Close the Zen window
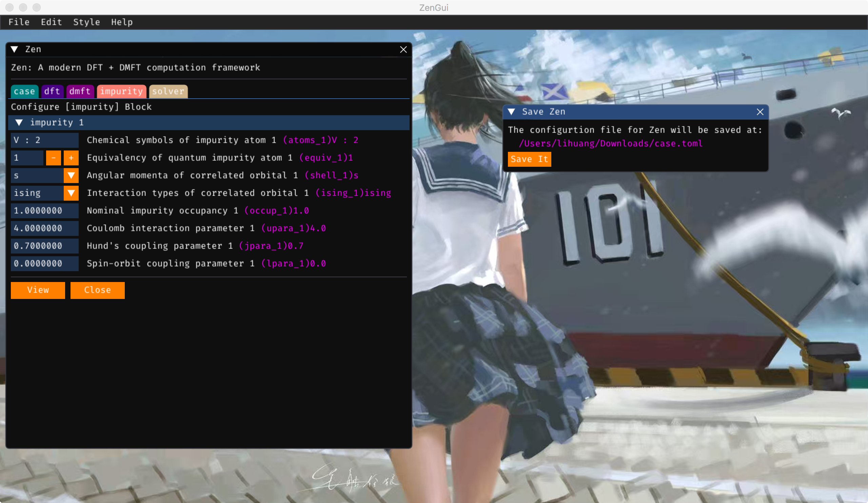This screenshot has height=503, width=868. coord(403,49)
